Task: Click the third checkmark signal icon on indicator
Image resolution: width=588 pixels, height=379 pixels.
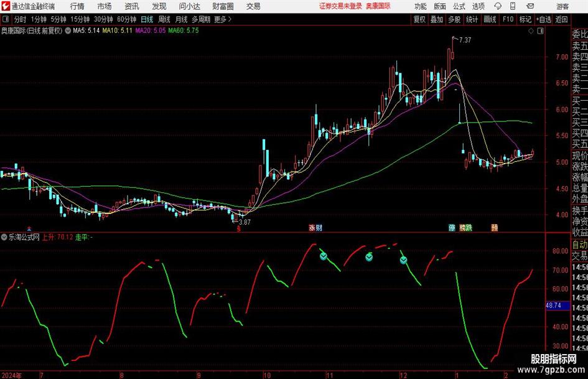Action: pos(403,260)
